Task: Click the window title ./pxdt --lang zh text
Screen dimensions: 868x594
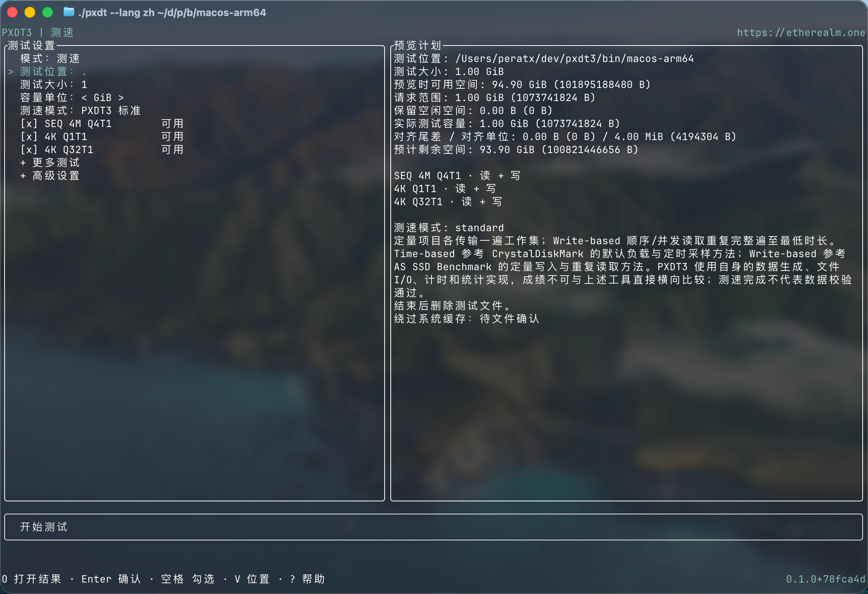Action: point(172,13)
